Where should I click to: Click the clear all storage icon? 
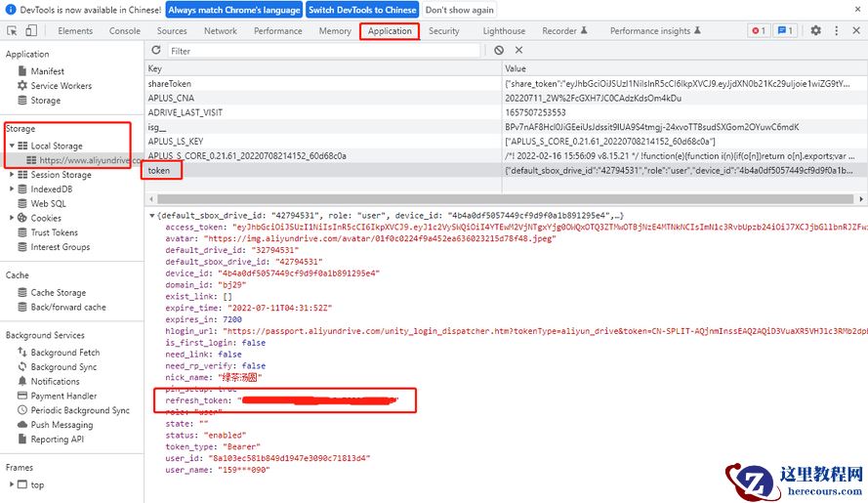(x=499, y=50)
